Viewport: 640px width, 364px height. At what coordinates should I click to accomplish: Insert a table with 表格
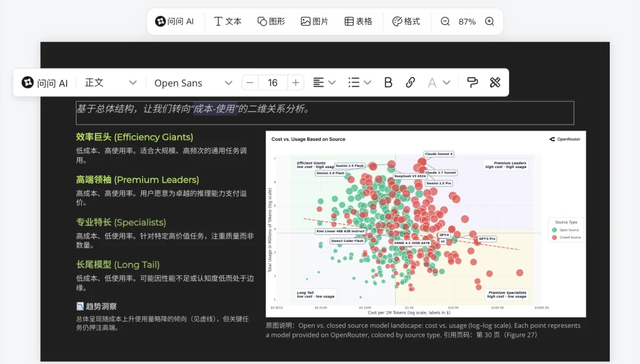point(358,21)
